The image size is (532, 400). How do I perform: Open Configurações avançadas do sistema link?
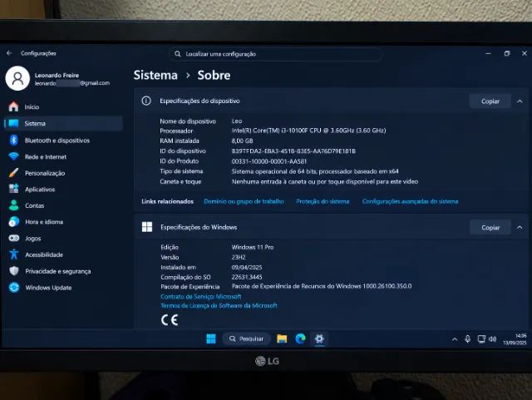pyautogui.click(x=410, y=201)
